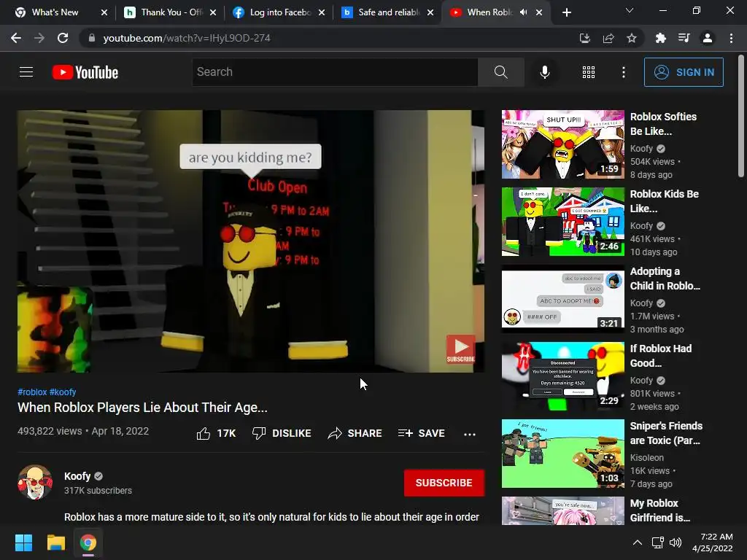Open the clock and date panel
Image resolution: width=747 pixels, height=560 pixels.
point(712,542)
